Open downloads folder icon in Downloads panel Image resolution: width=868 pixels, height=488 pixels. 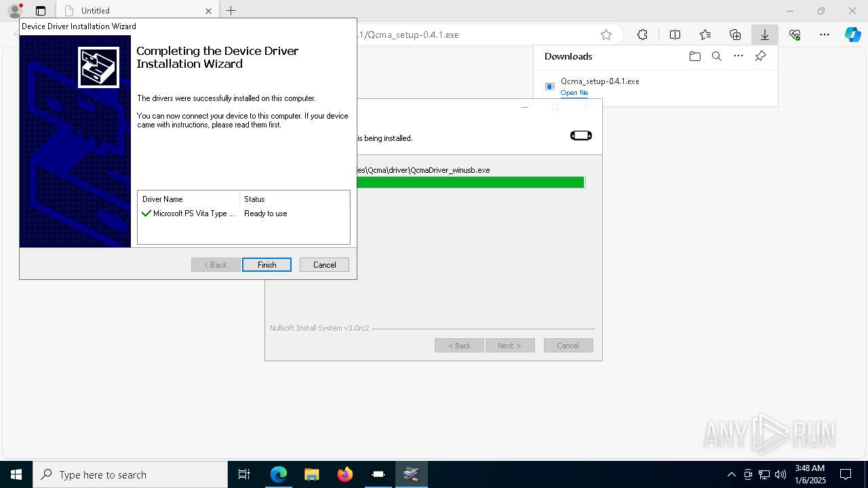tap(694, 56)
